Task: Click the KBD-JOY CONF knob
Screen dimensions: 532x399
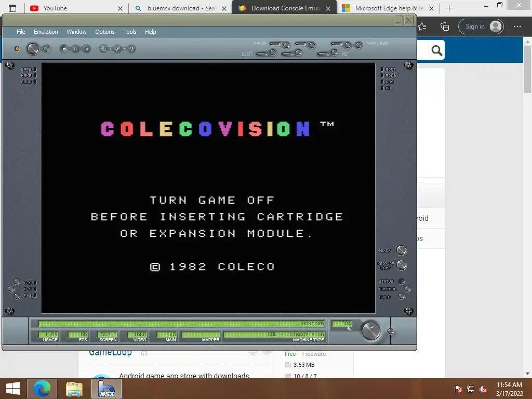Action: coord(402,265)
